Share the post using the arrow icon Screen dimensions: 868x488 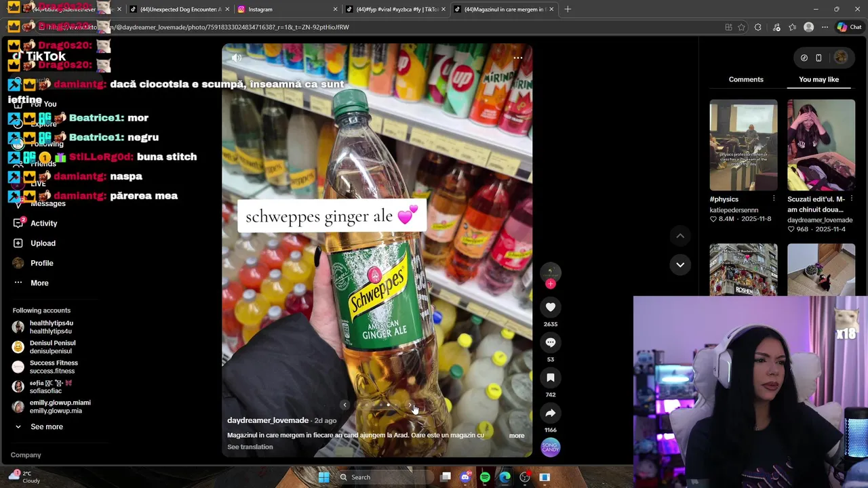click(551, 413)
